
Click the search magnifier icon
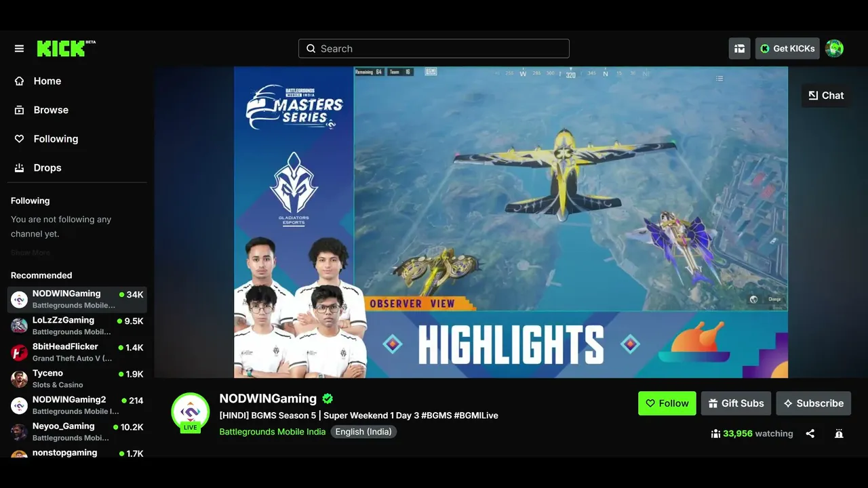(311, 49)
